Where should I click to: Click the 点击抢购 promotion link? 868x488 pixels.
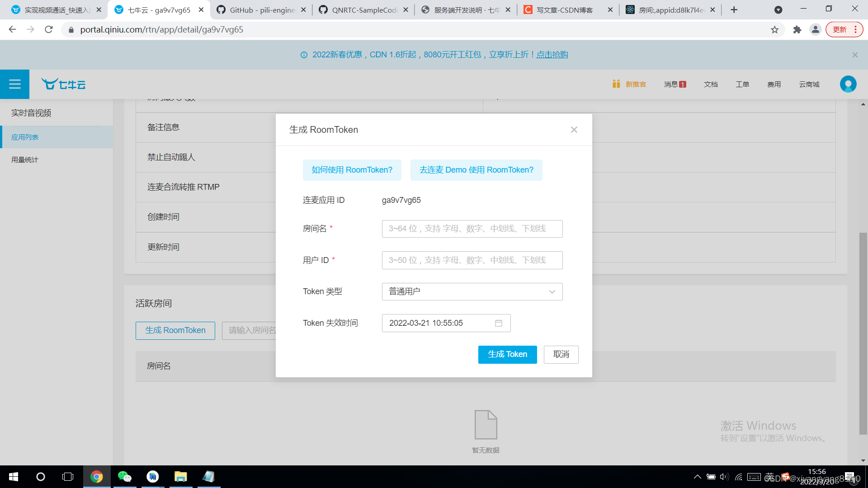point(552,55)
